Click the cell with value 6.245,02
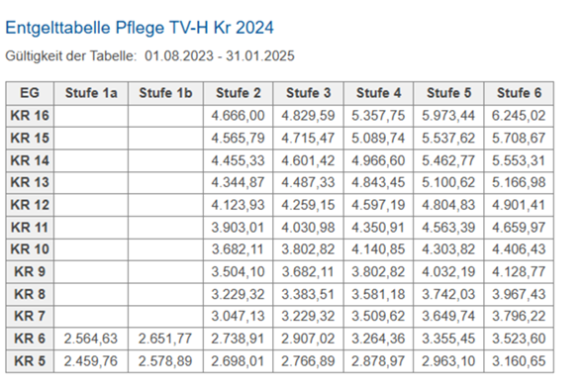584x392 pixels. [519, 116]
